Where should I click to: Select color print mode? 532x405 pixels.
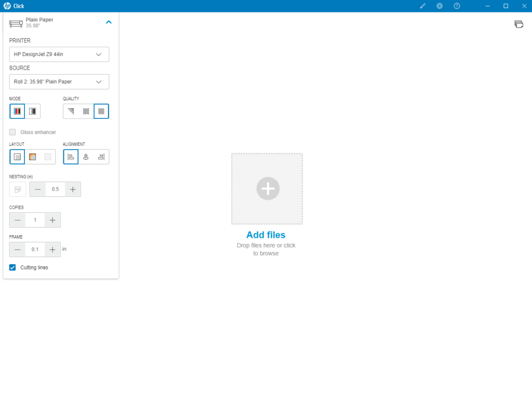pos(17,111)
